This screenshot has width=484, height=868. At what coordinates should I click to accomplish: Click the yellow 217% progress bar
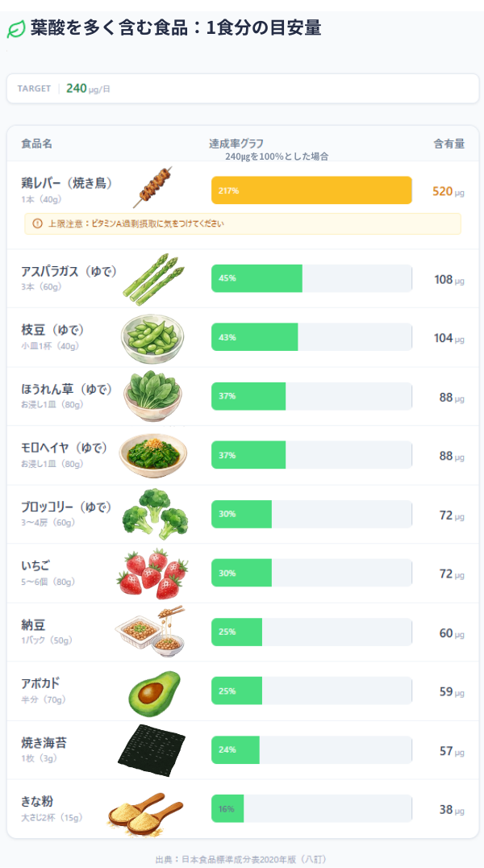311,190
